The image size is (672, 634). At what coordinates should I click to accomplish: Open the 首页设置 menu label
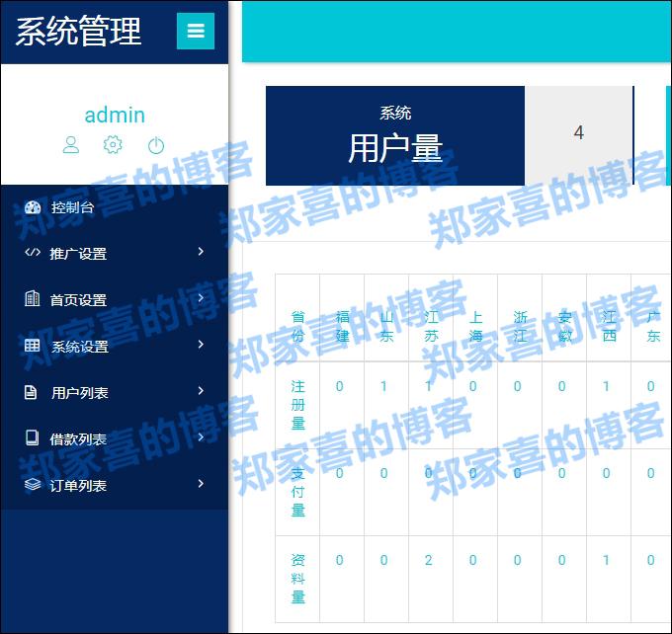click(x=78, y=300)
